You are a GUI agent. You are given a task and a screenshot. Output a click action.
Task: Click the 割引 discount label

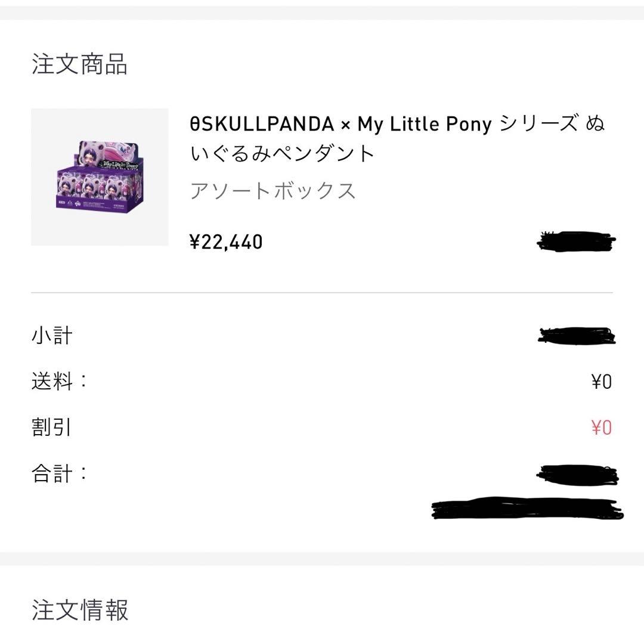51,428
